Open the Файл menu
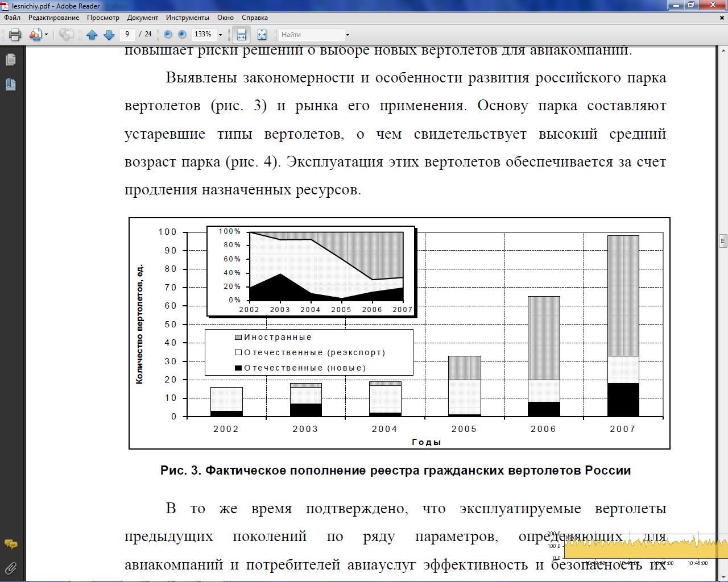728x582 pixels. 13,18
